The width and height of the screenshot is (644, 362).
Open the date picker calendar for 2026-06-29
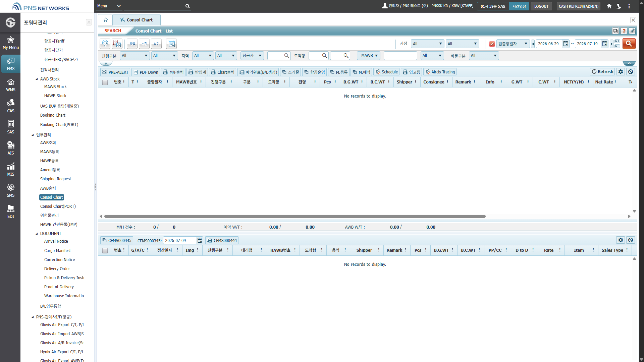pyautogui.click(x=566, y=44)
